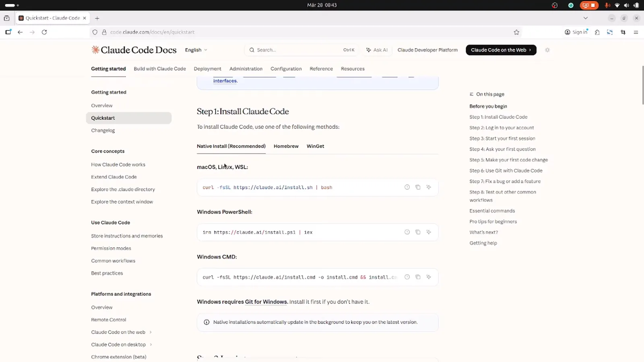Switch to the WinGet install tab
644x362 pixels.
(315, 146)
